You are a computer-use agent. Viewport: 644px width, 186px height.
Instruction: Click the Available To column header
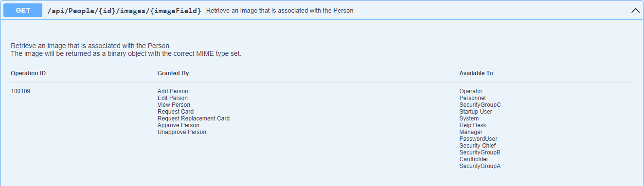(x=476, y=73)
